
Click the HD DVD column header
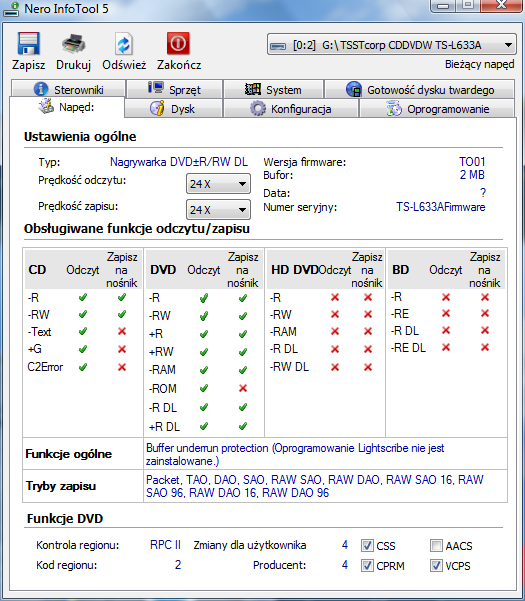(x=295, y=270)
